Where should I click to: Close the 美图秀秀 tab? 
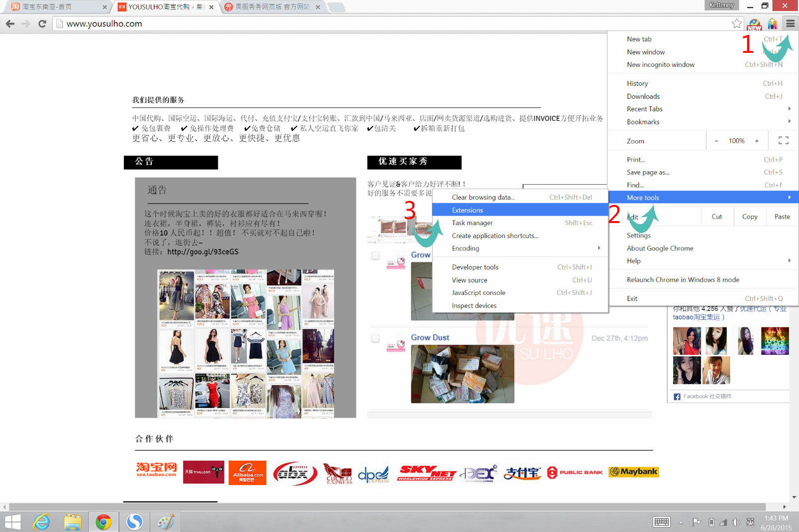[x=318, y=7]
